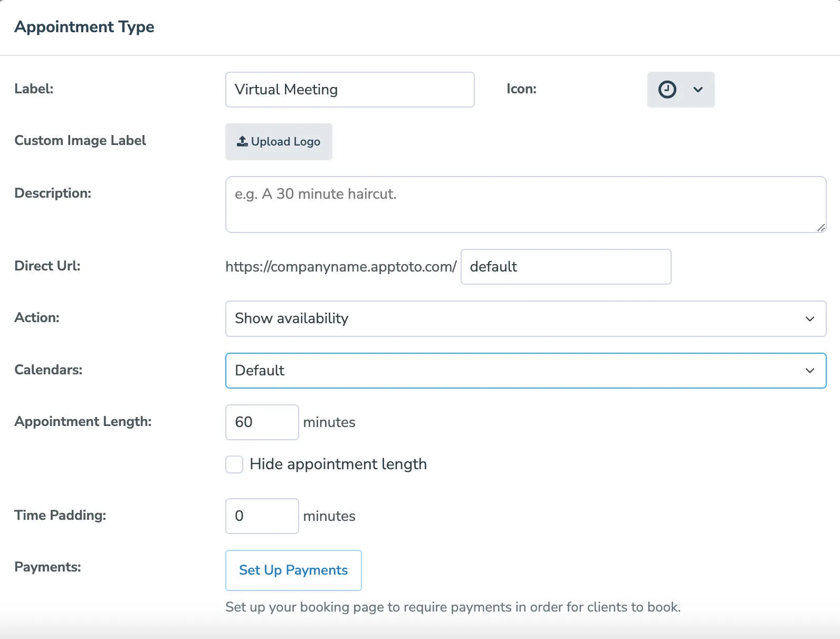The width and height of the screenshot is (840, 639).
Task: Toggle Hide appointment length checkbox
Action: coord(234,464)
